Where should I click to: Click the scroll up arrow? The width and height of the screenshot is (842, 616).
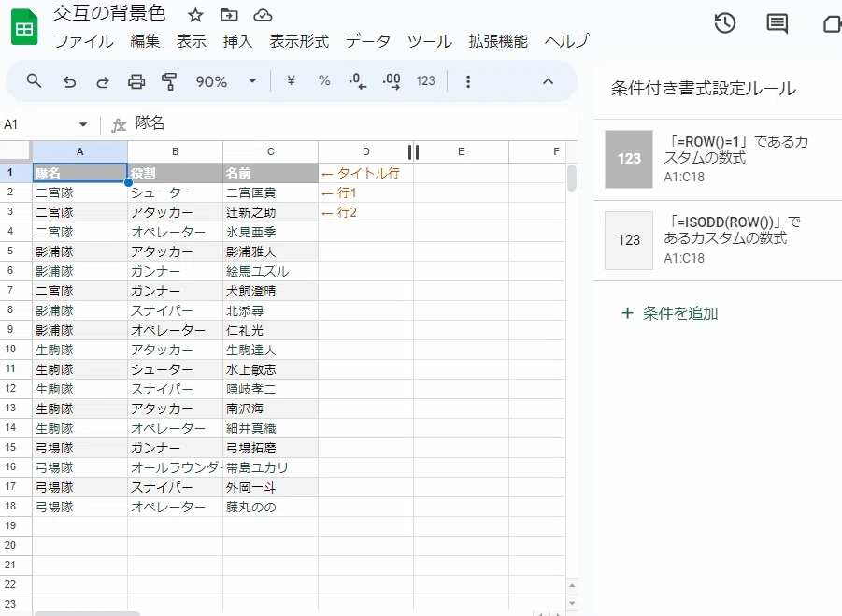pyautogui.click(x=572, y=586)
